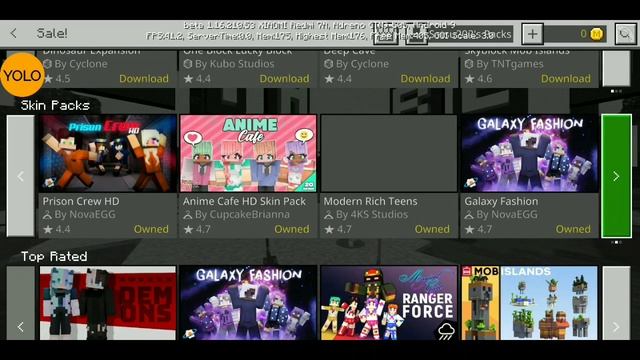640x360 pixels.
Task: Tap Owned label on Modern Rich Teens
Action: coord(432,229)
